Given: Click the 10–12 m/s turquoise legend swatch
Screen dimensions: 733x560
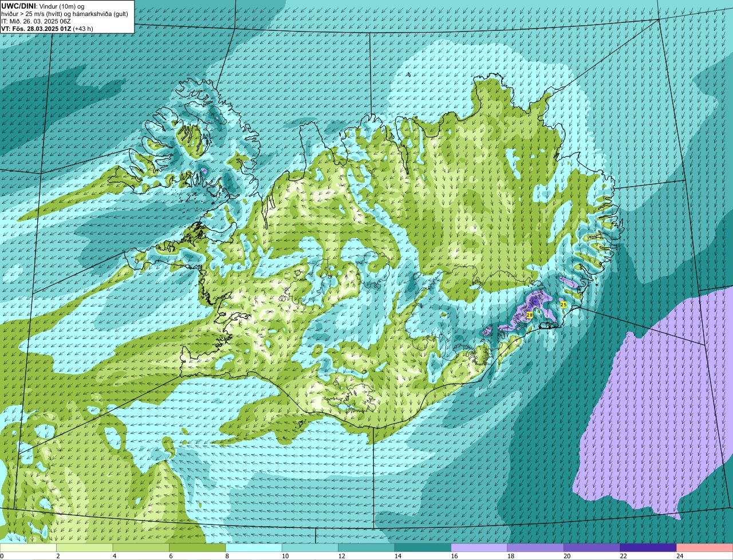Looking at the screenshot, I should pyautogui.click(x=310, y=547).
